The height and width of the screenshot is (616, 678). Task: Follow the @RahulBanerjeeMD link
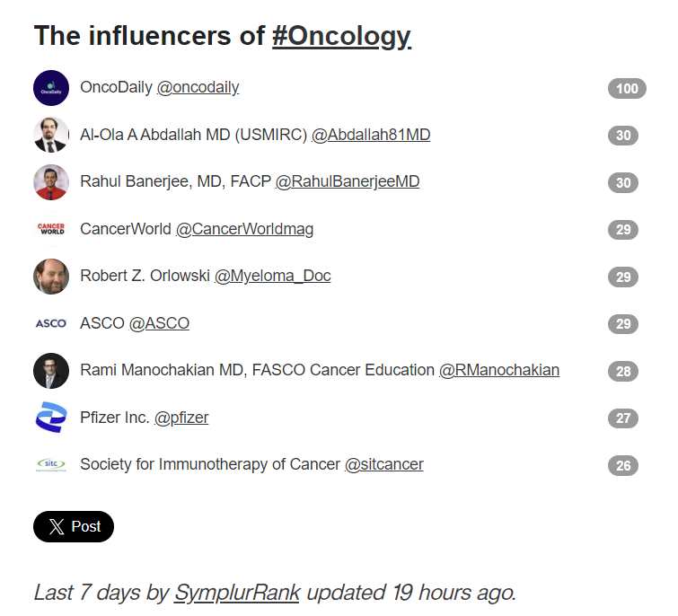pyautogui.click(x=348, y=182)
